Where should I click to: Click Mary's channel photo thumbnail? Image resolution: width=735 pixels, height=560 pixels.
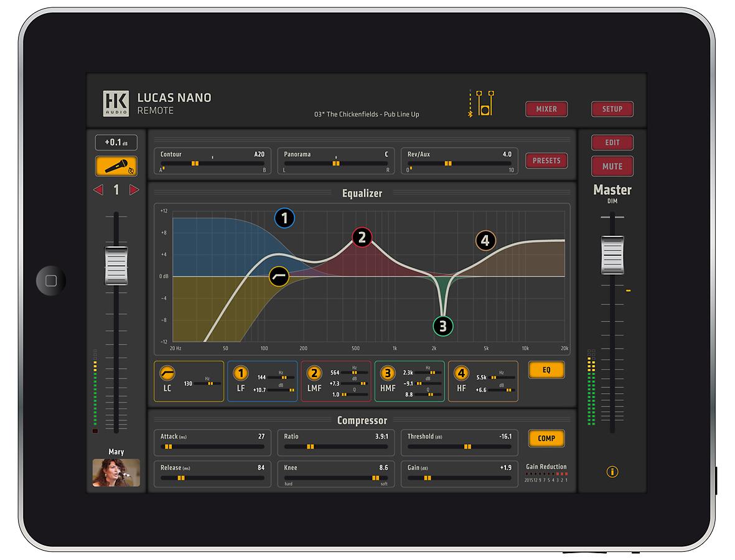[x=116, y=473]
